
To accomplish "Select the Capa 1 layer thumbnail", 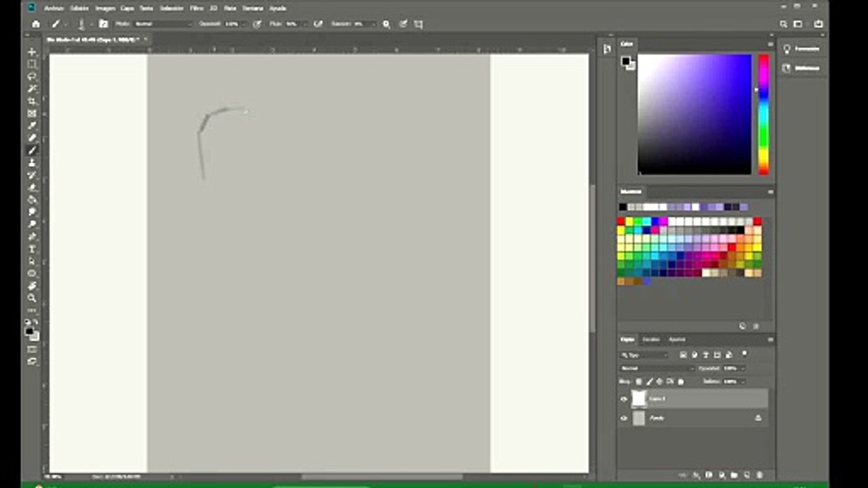I will tap(639, 399).
